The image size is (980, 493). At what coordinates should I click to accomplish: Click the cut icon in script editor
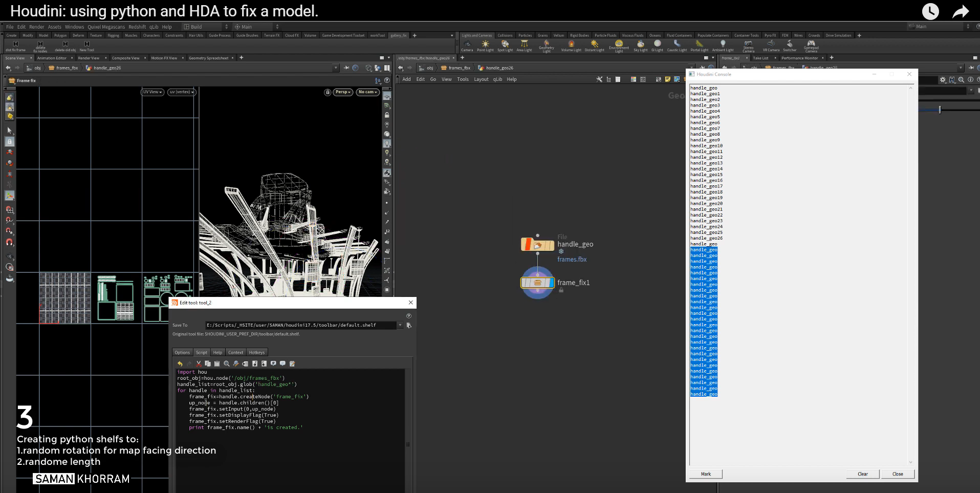[x=199, y=363]
